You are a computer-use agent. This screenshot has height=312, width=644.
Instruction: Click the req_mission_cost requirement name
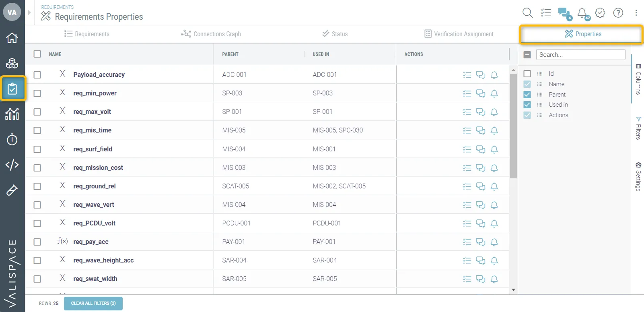pos(98,168)
